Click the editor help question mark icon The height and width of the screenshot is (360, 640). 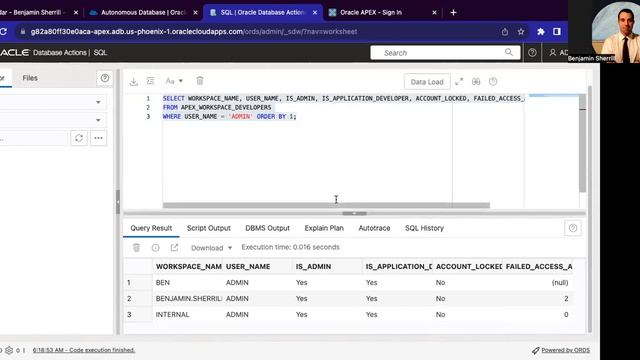(493, 82)
